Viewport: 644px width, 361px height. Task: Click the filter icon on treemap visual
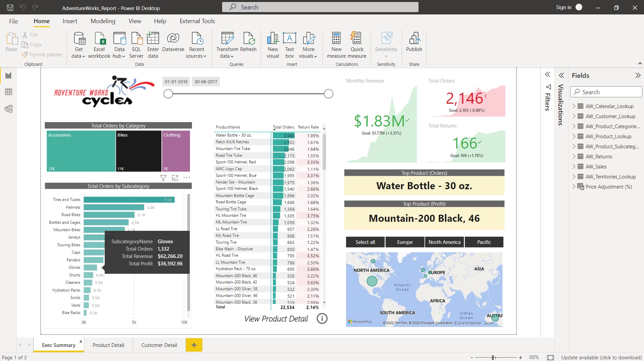pos(163,178)
